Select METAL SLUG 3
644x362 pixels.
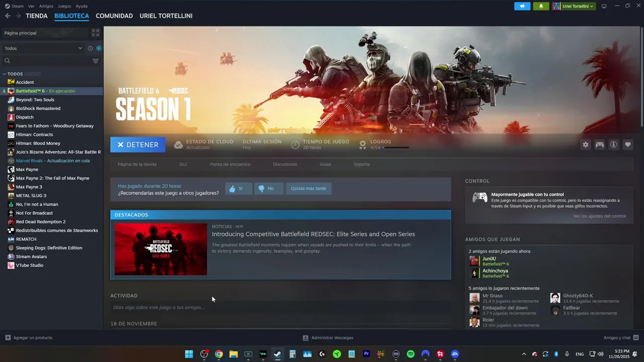[31, 196]
